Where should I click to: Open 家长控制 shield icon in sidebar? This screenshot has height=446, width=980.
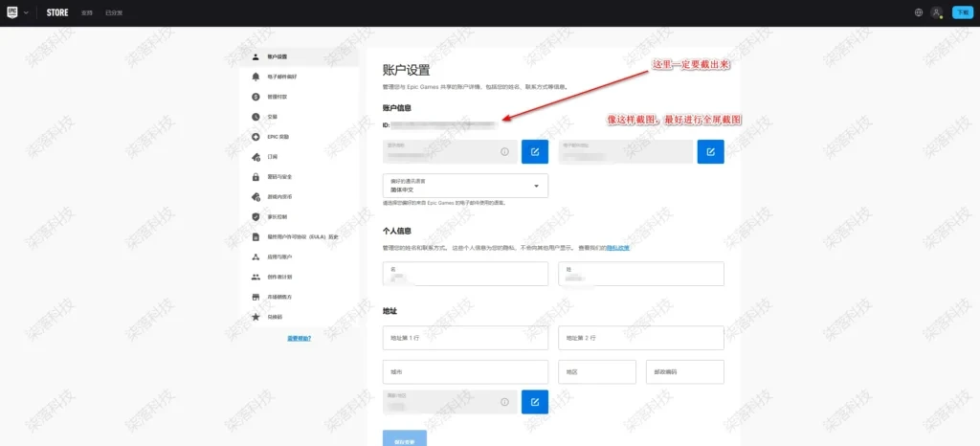coord(256,216)
